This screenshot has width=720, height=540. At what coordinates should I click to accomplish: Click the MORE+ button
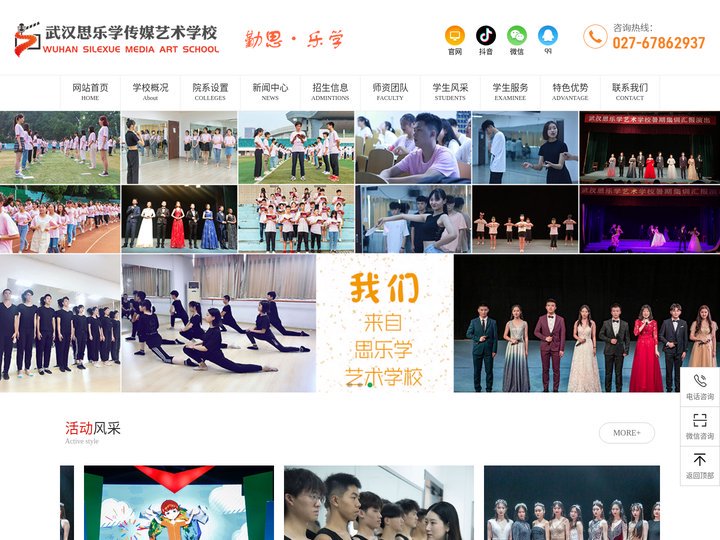click(x=627, y=433)
